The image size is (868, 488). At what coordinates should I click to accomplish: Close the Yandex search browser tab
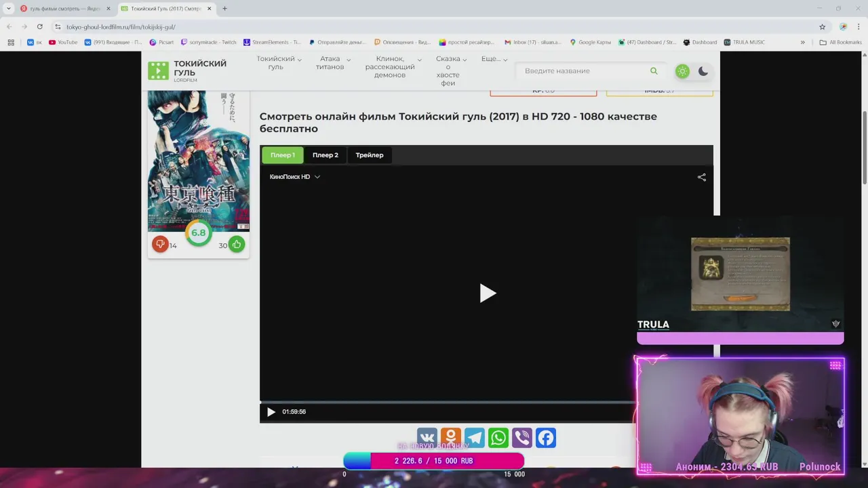point(108,8)
